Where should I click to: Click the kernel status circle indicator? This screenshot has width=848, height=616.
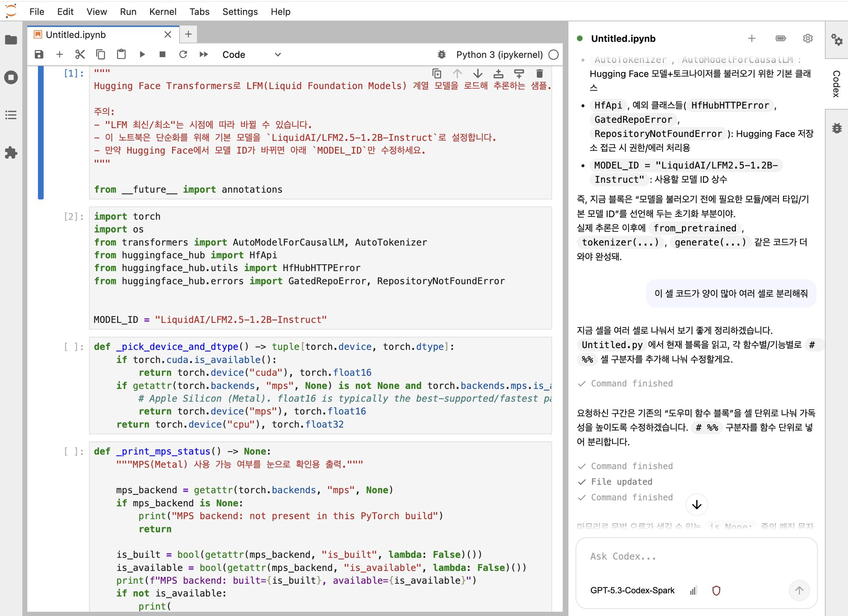[554, 55]
